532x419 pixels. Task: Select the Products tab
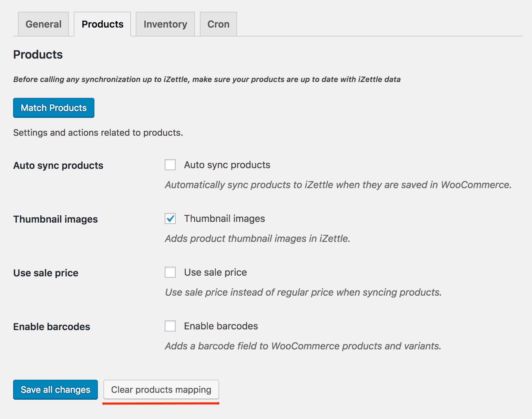[102, 24]
